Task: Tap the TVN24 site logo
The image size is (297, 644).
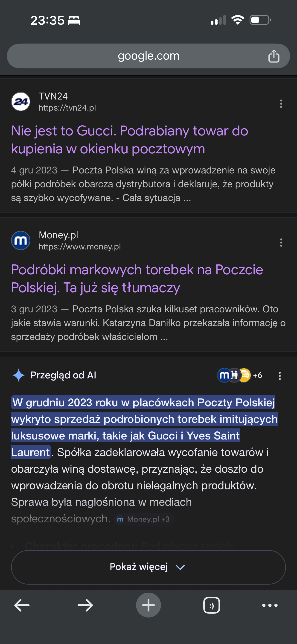Action: (x=21, y=102)
